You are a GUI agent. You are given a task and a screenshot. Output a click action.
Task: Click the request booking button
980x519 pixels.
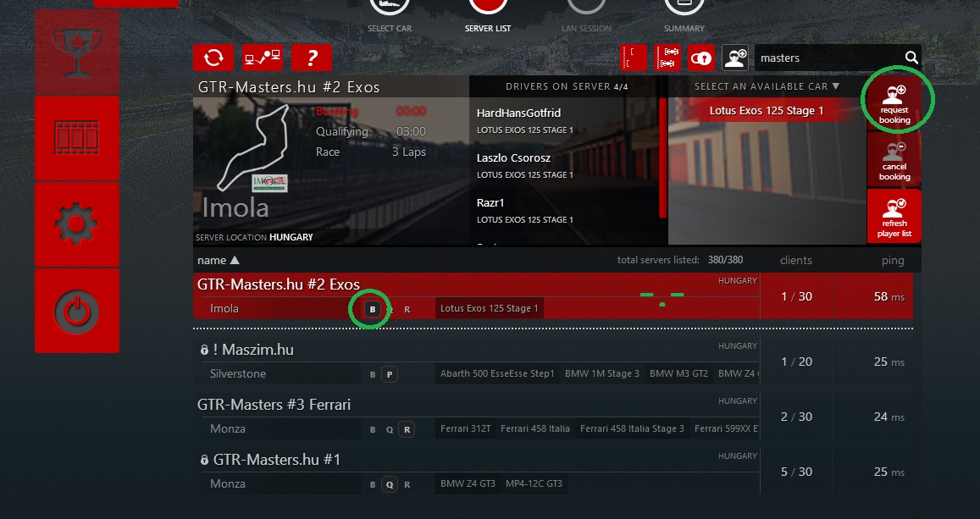click(x=894, y=103)
